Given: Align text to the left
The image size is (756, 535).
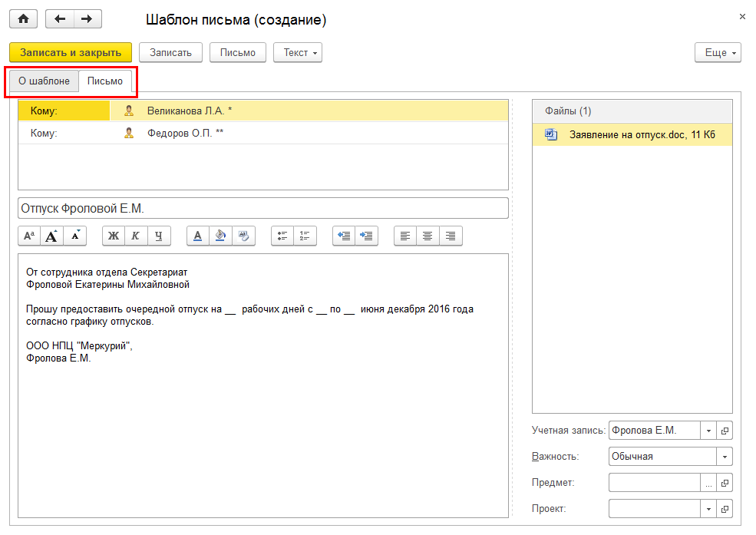Looking at the screenshot, I should (x=405, y=236).
